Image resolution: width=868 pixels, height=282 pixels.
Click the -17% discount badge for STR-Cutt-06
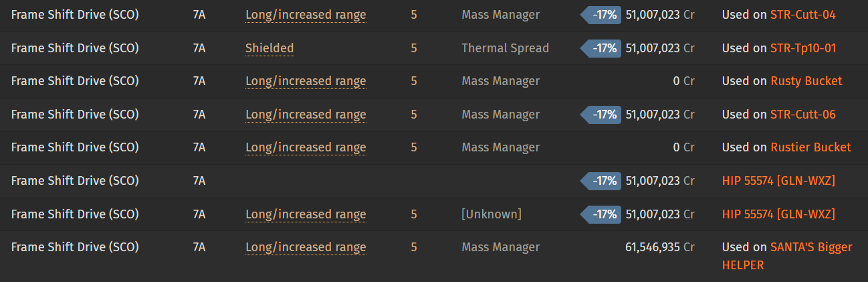pos(601,115)
